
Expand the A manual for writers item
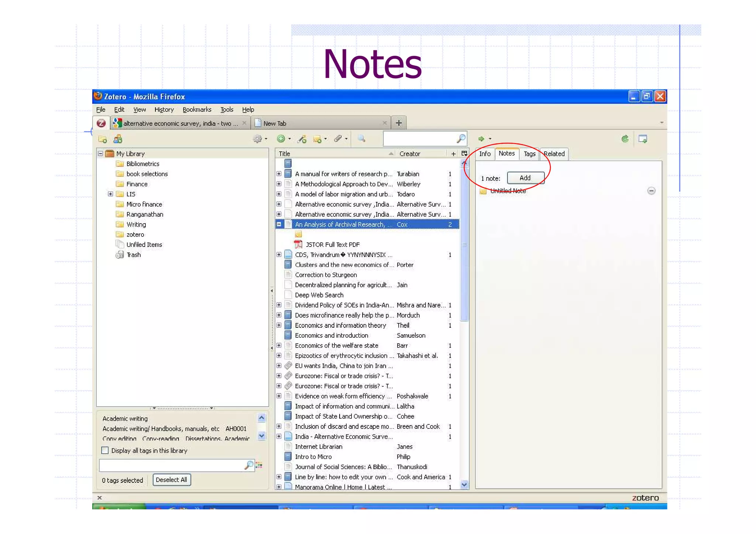279,174
